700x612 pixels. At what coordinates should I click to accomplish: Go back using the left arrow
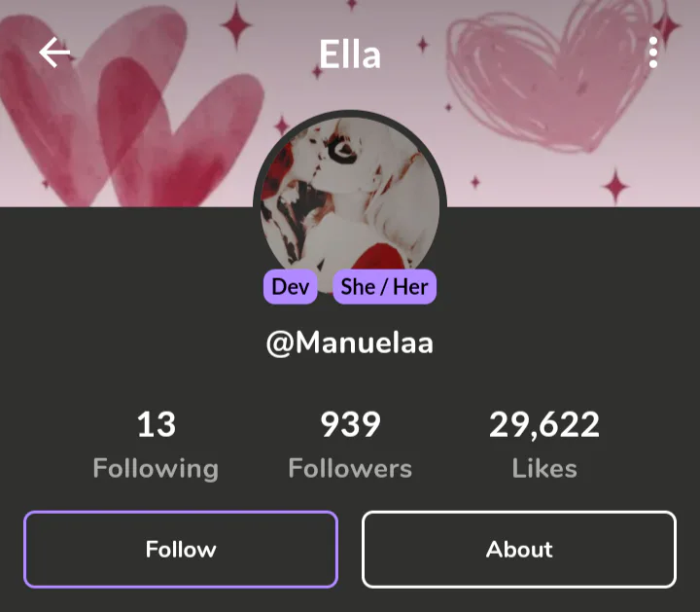click(x=54, y=53)
